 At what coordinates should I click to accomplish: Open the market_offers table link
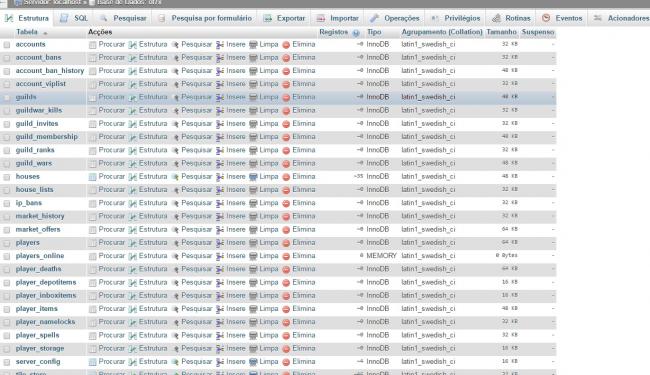38,229
